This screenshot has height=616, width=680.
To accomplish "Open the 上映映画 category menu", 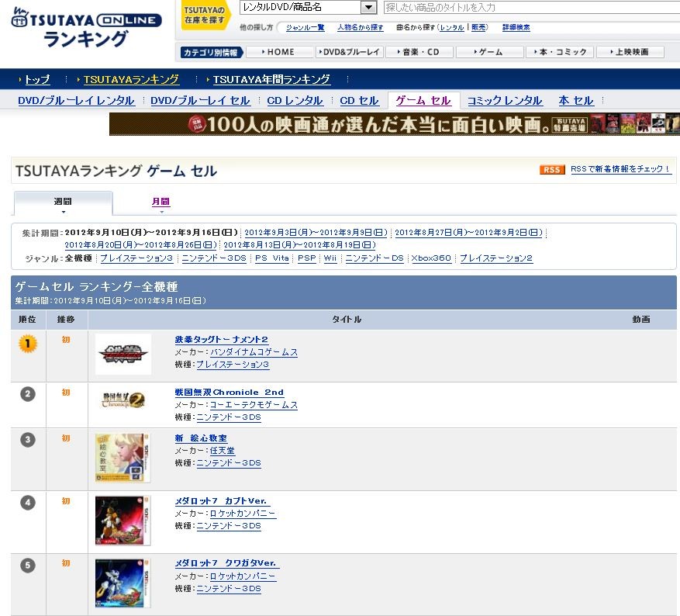I will click(630, 52).
